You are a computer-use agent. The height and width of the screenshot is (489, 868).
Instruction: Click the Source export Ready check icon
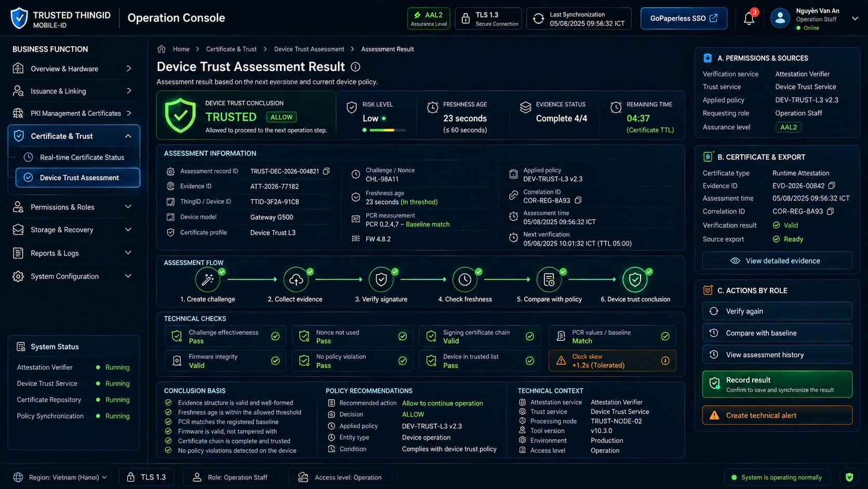pos(776,239)
